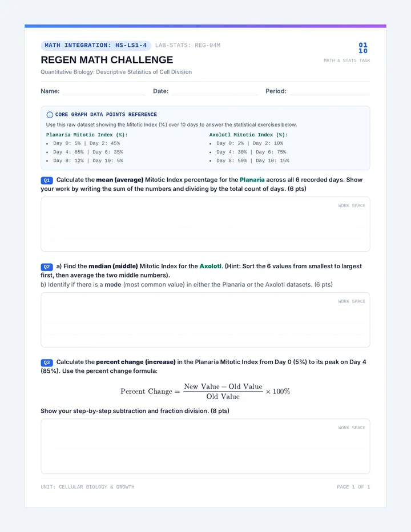Click the Date input line
Image resolution: width=411 pixels, height=532 pixels.
click(x=215, y=91)
